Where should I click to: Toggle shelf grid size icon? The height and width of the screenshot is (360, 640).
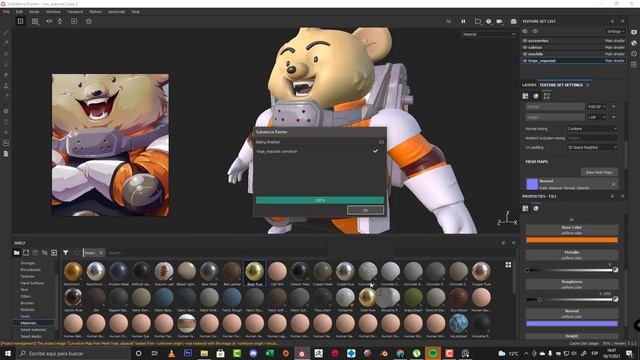tap(508, 265)
